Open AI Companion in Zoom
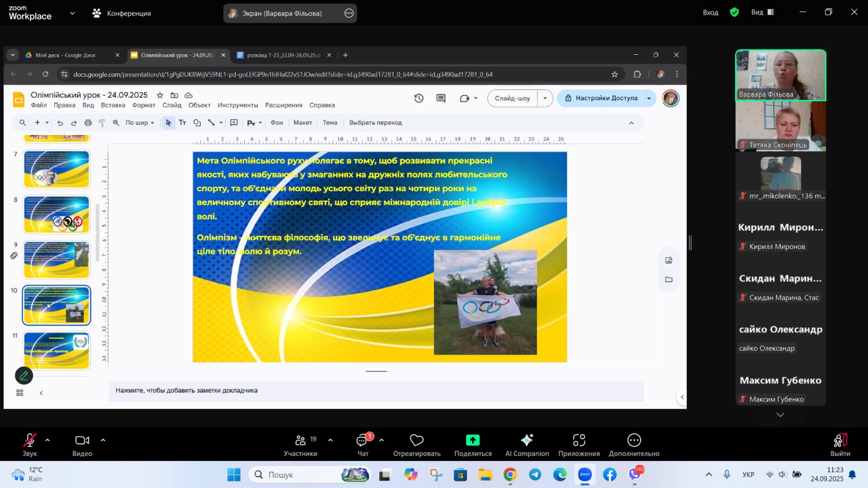 (527, 440)
